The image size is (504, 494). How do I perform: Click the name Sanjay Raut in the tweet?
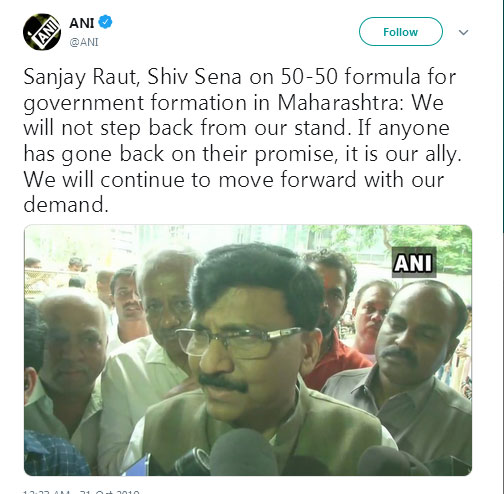pyautogui.click(x=80, y=77)
